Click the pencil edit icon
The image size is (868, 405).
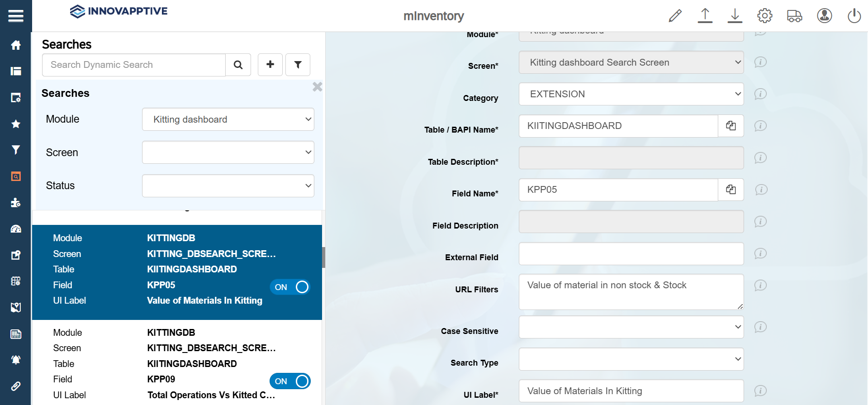pyautogui.click(x=675, y=16)
